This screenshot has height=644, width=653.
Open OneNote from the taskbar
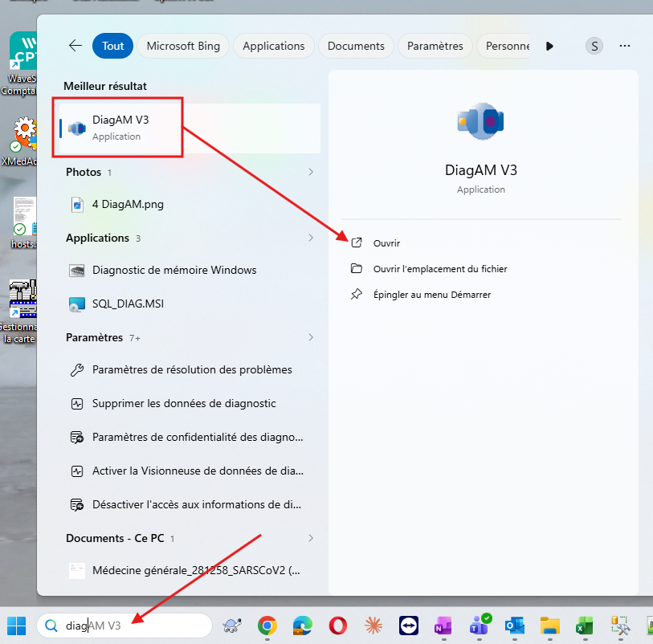pos(443,626)
